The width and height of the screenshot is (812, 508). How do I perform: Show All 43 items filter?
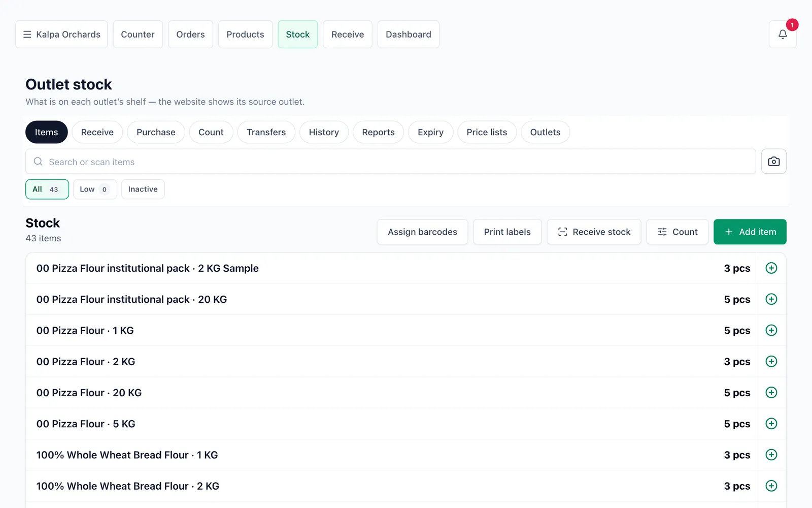click(47, 189)
